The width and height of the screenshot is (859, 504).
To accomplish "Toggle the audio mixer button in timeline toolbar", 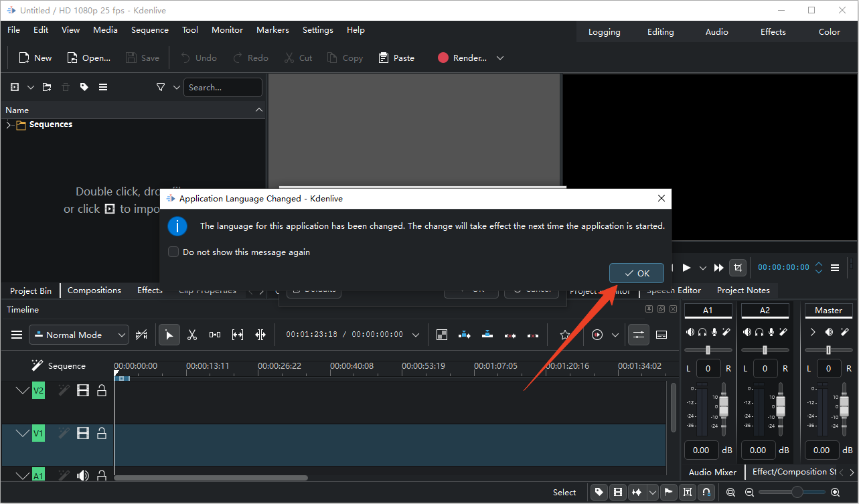I will click(x=639, y=335).
